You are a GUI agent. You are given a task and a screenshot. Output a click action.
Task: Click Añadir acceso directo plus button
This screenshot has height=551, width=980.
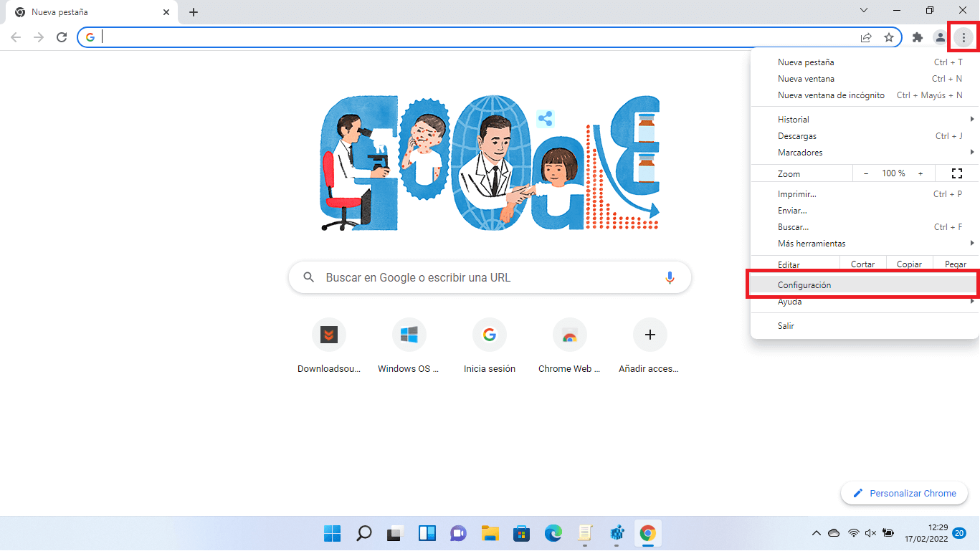(650, 335)
